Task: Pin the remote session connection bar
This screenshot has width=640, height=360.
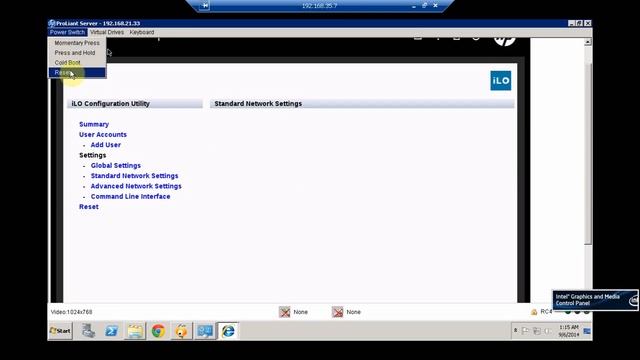Action: (x=205, y=6)
